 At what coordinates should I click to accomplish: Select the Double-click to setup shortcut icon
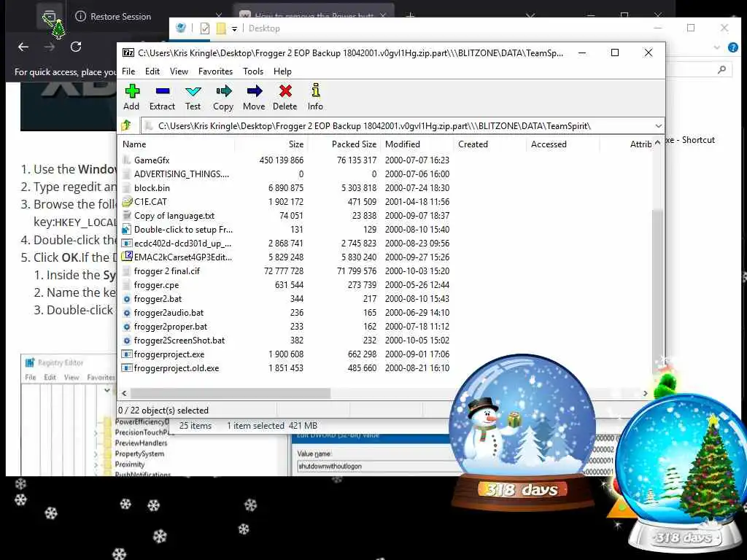127,230
